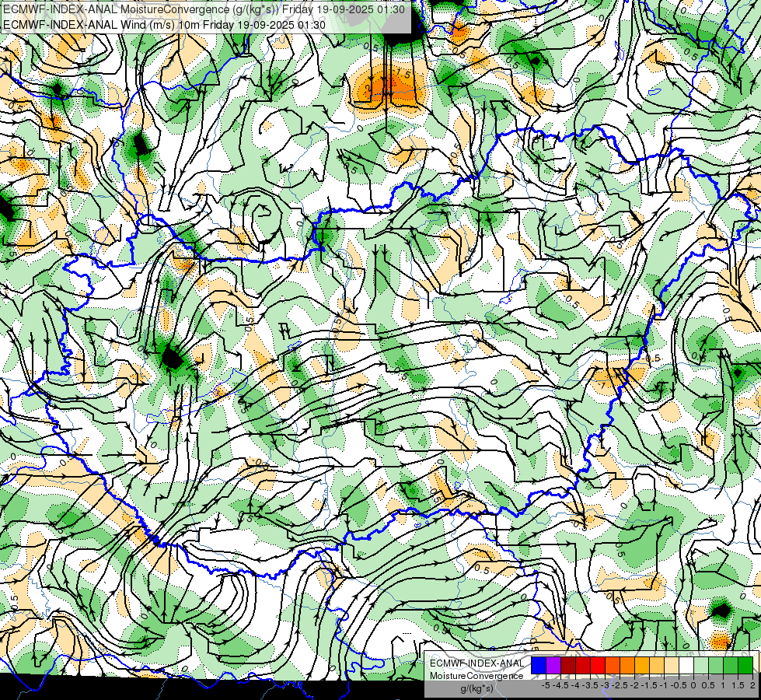This screenshot has height=700, width=761.
Task: Choose the orange swatch between -2.5 and -2
Action: (x=627, y=665)
